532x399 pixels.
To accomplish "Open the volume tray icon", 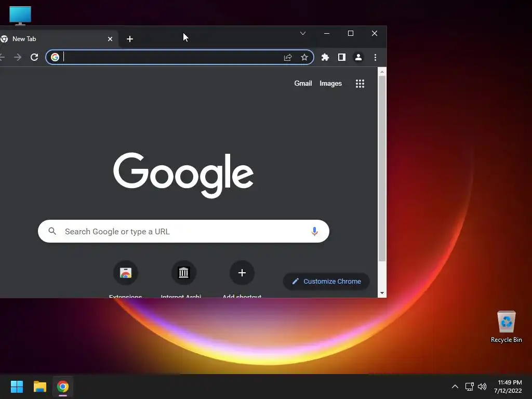I will click(x=482, y=387).
